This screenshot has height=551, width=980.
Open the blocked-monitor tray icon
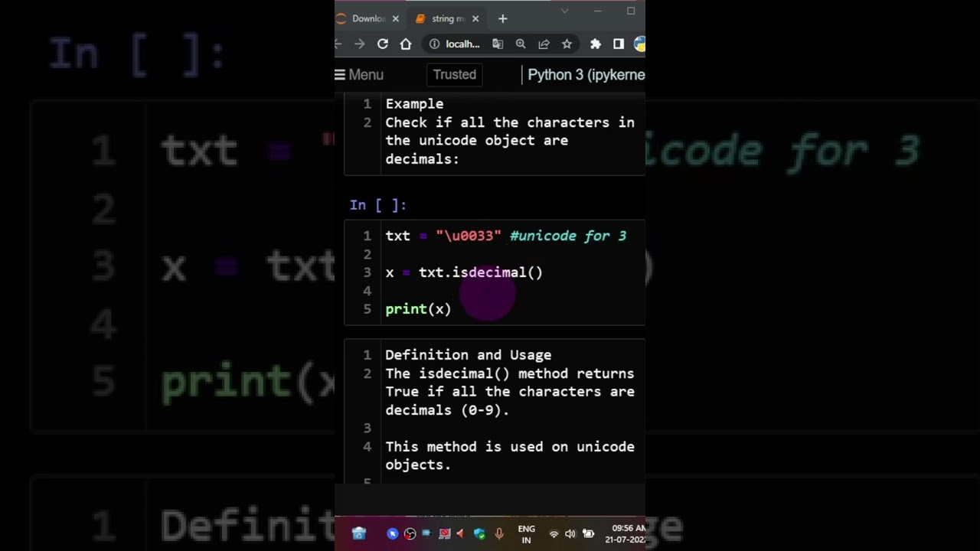click(444, 534)
